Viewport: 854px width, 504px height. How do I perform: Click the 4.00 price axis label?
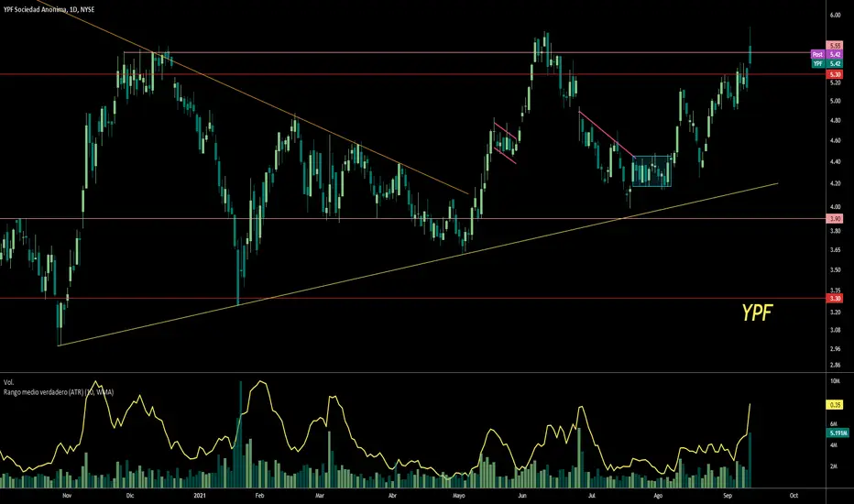point(835,207)
